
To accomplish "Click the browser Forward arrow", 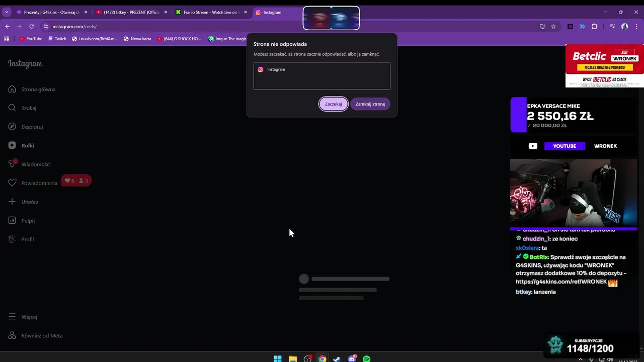I will (19, 26).
